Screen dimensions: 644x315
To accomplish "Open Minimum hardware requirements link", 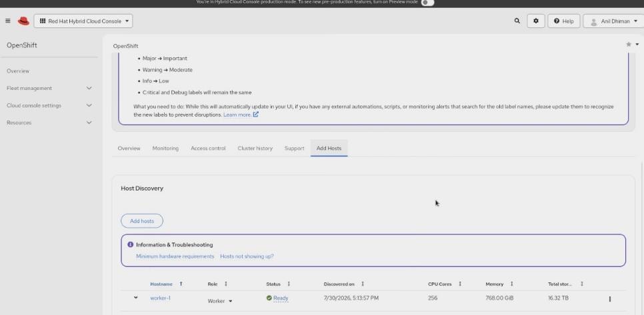I will click(x=175, y=256).
